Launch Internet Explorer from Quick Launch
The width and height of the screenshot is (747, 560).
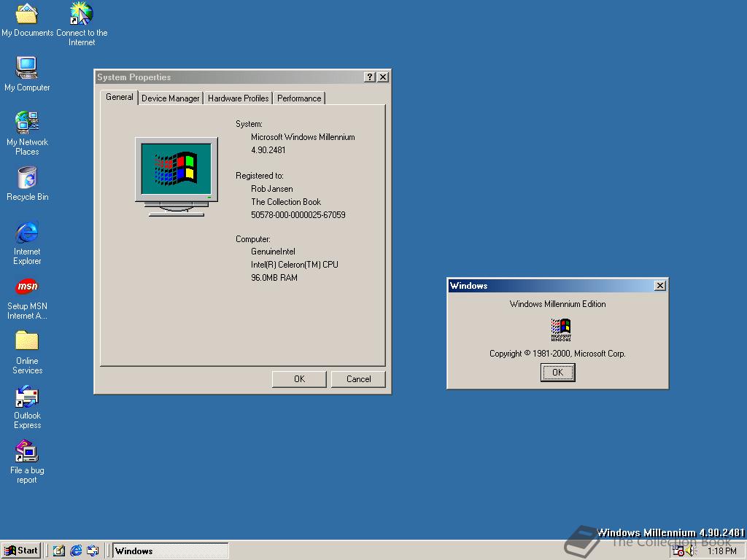click(76, 551)
